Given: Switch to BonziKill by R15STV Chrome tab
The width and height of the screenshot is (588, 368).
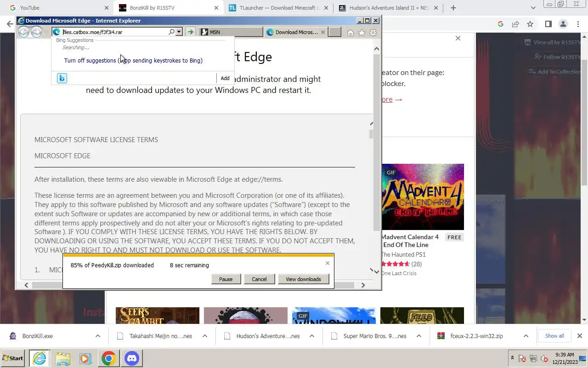Looking at the screenshot, I should (168, 8).
